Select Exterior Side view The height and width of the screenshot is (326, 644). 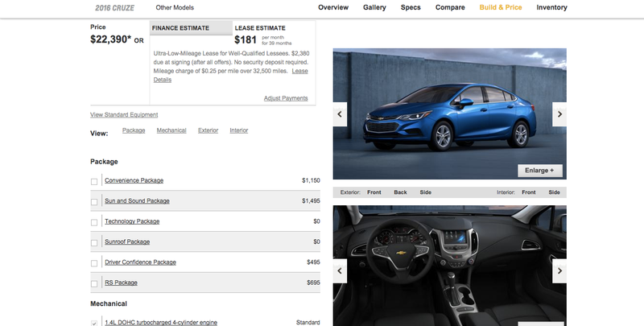tap(426, 192)
